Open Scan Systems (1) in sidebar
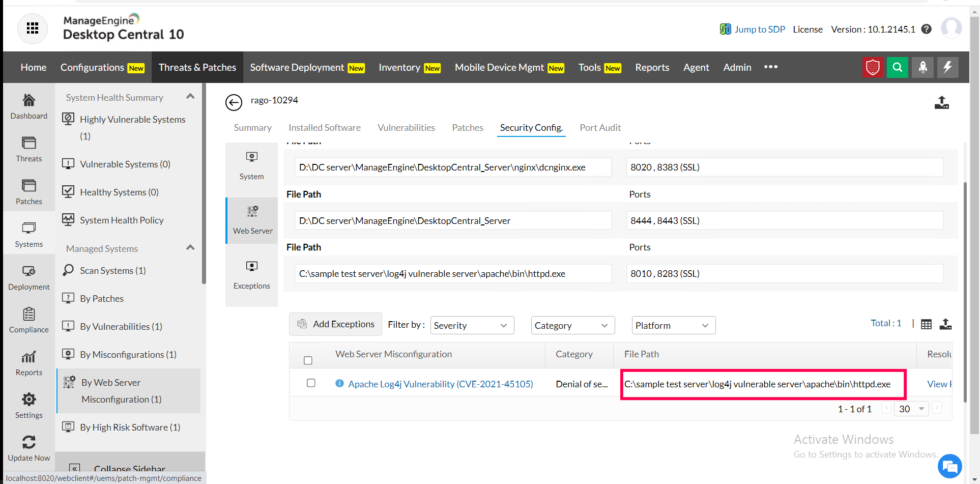Screen dimensions: 980x484 [x=112, y=270]
